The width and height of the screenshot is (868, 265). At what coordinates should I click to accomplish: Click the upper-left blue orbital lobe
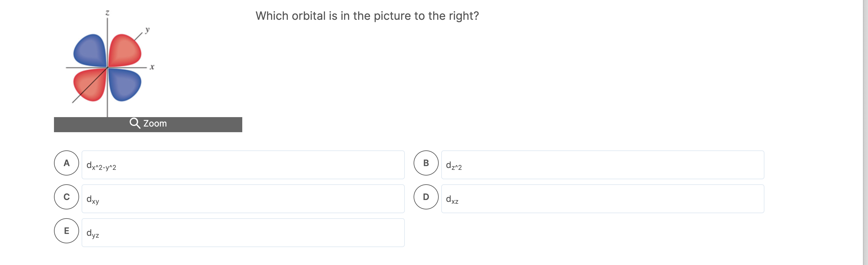pos(90,51)
